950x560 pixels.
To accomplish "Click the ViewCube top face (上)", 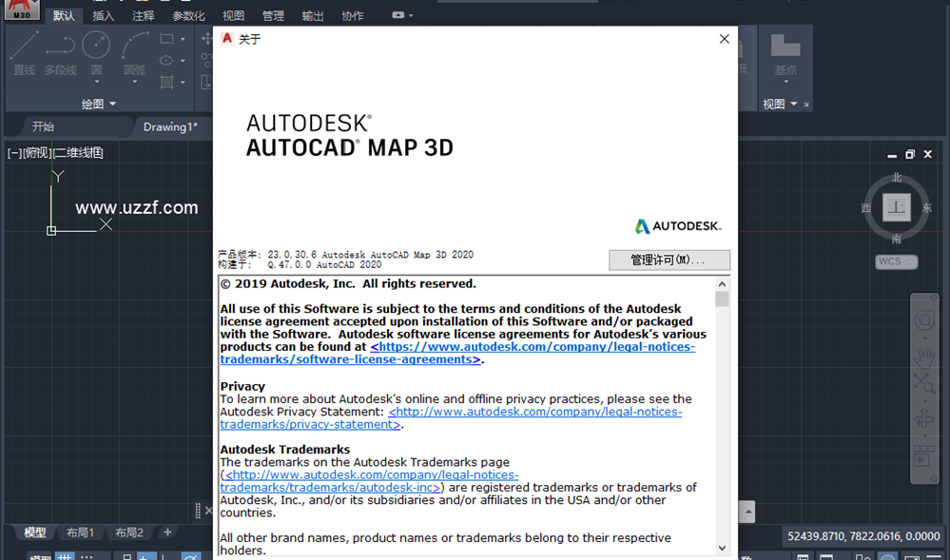I will [896, 207].
